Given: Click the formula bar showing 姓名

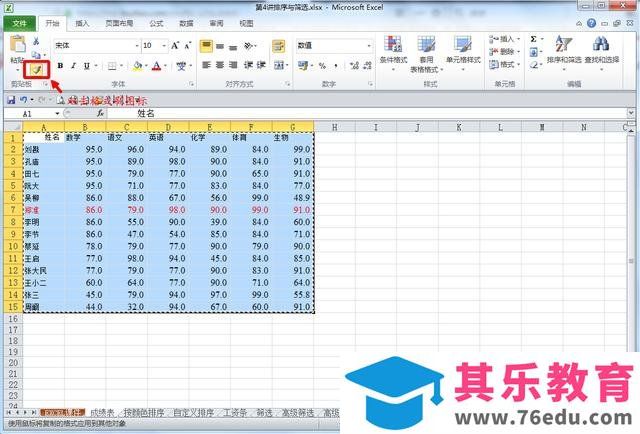Looking at the screenshot, I should click(x=367, y=114).
